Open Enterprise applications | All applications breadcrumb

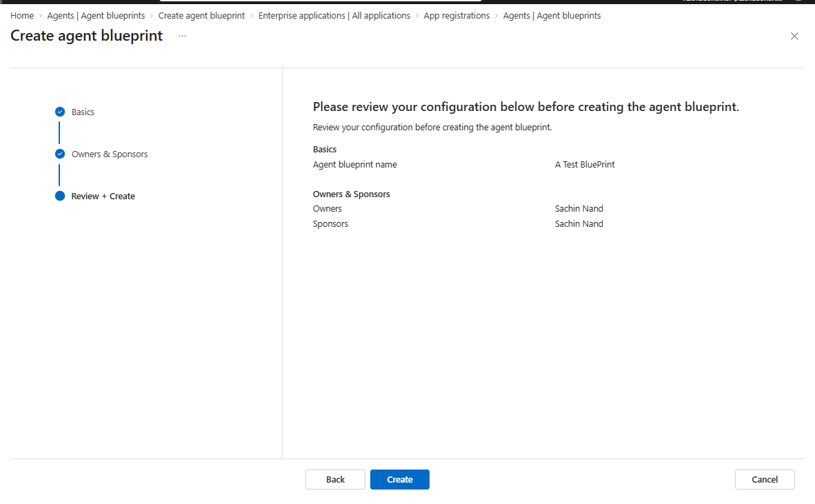point(334,16)
